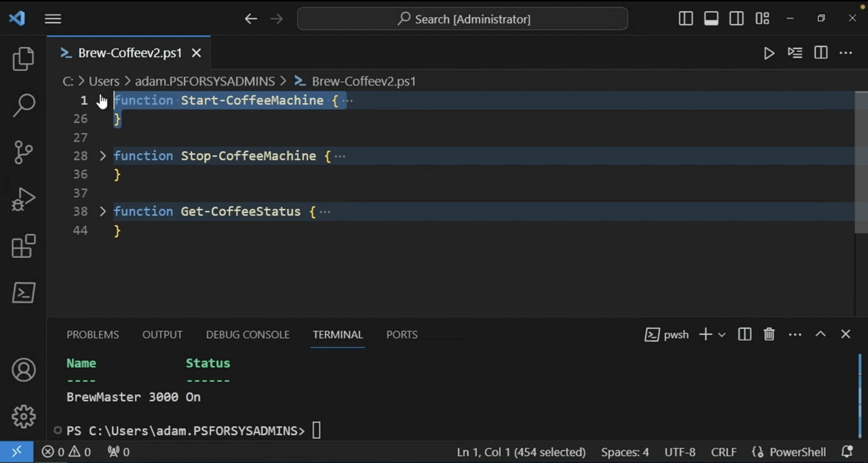868x463 pixels.
Task: Click adam.PSFORSYSADMINS breadcrumb segment
Action: pyautogui.click(x=205, y=81)
